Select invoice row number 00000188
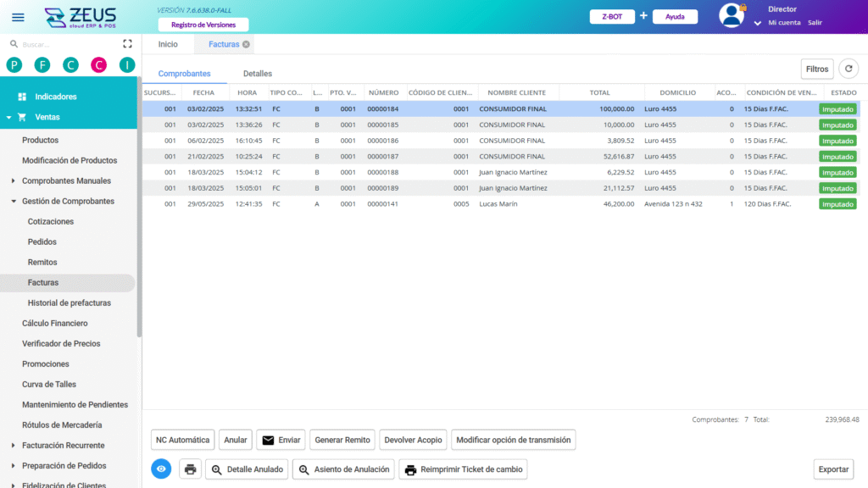The height and width of the screenshot is (488, 868). tap(501, 173)
